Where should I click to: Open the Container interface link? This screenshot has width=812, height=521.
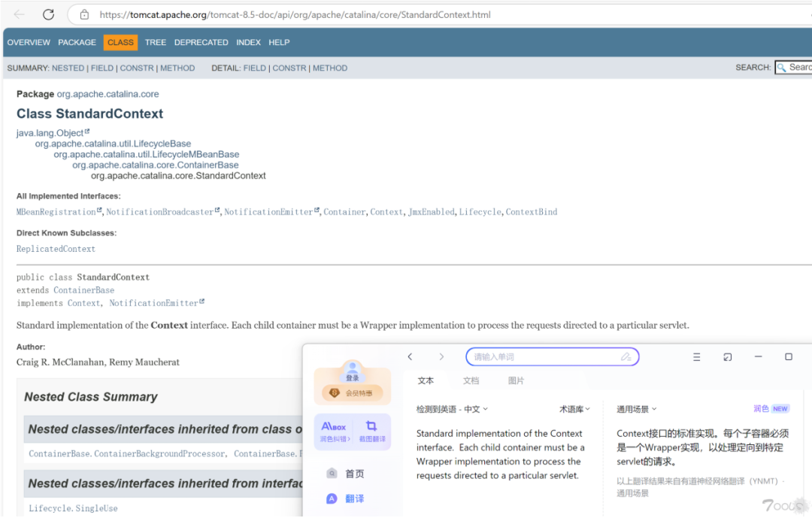344,212
